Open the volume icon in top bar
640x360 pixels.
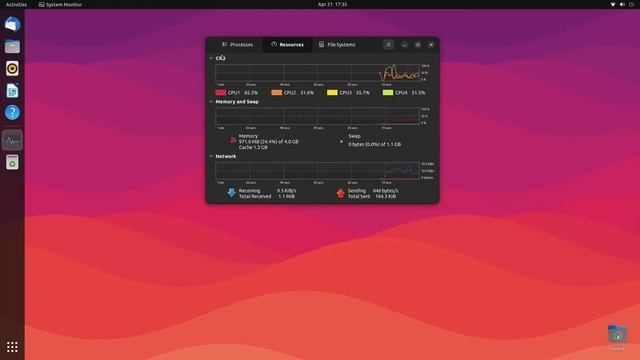click(622, 4)
